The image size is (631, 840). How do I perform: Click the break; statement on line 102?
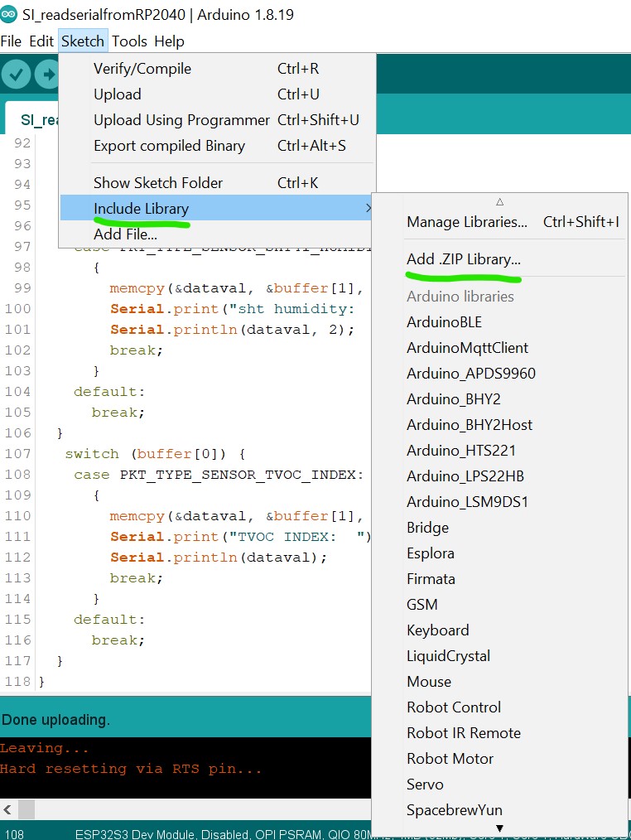point(136,350)
